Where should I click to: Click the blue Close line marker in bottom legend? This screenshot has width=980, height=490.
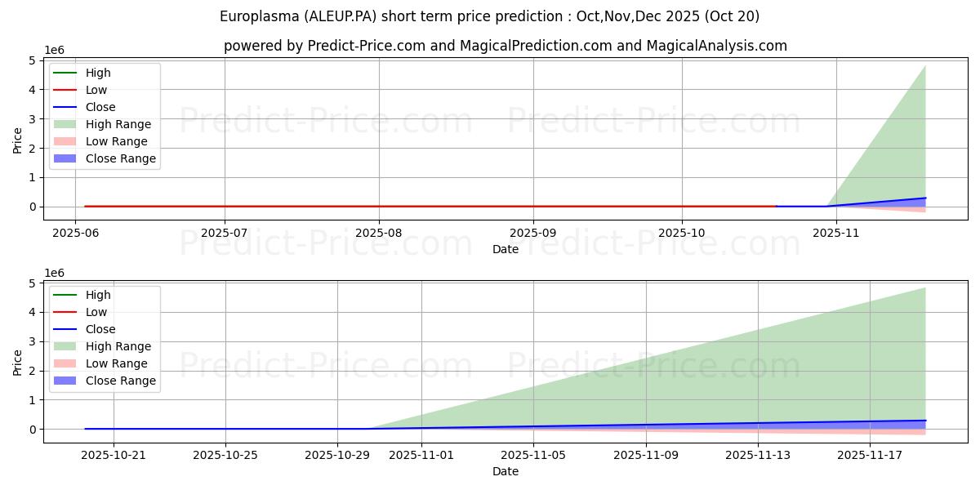click(67, 329)
